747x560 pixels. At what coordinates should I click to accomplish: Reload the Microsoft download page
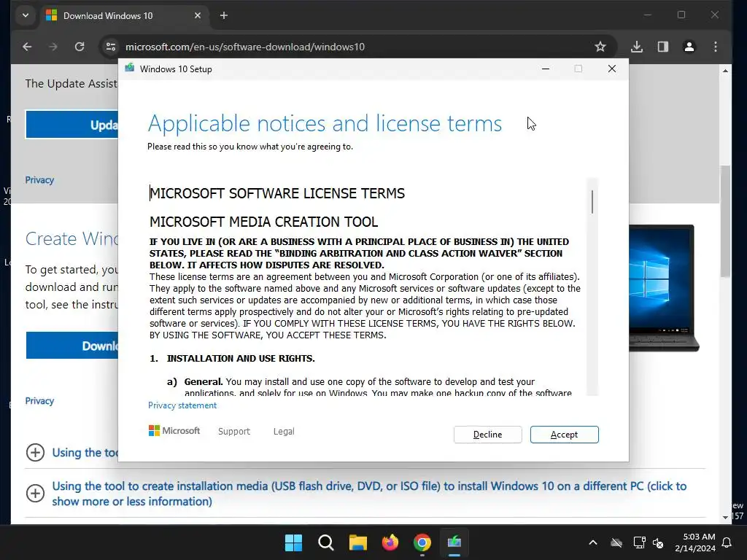tap(80, 47)
